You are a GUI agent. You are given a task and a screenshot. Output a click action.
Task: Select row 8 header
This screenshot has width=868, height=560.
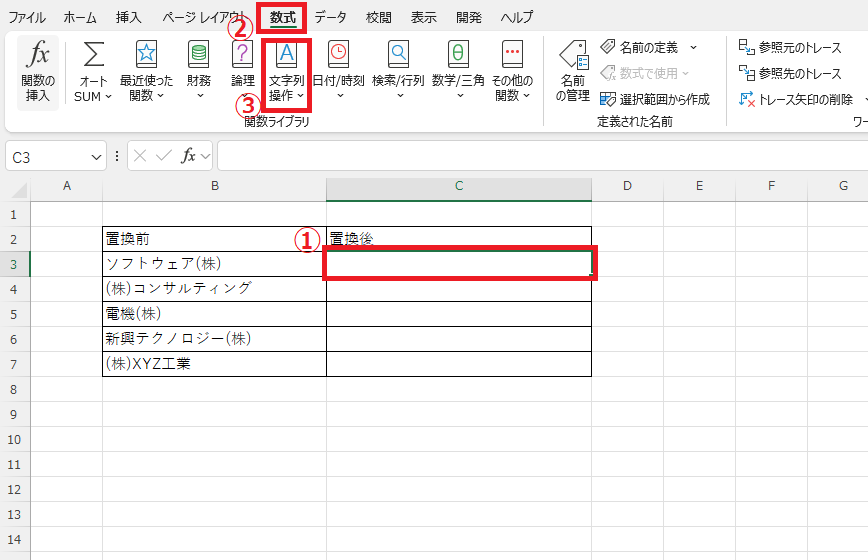click(14, 390)
